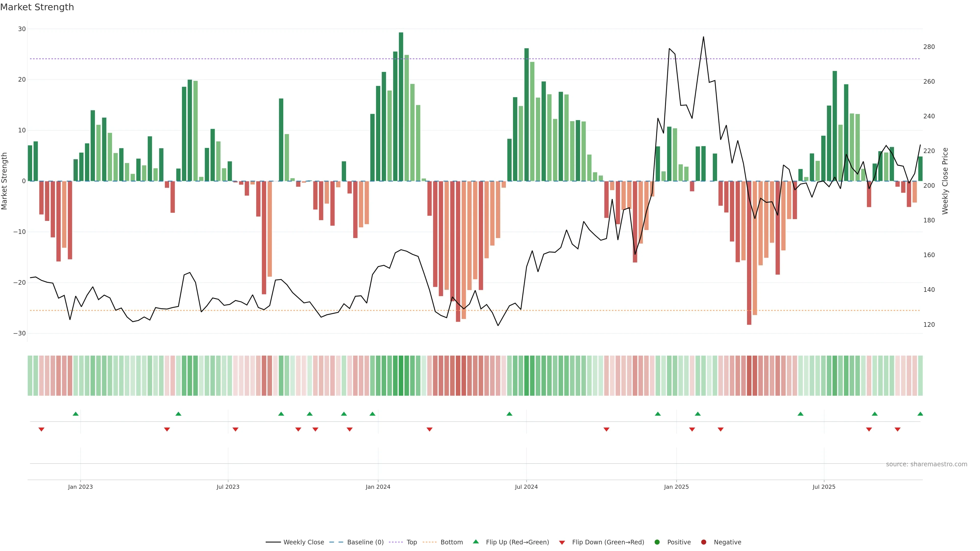The image size is (980, 551).
Task: Click the Market Strength chart title
Action: (37, 7)
